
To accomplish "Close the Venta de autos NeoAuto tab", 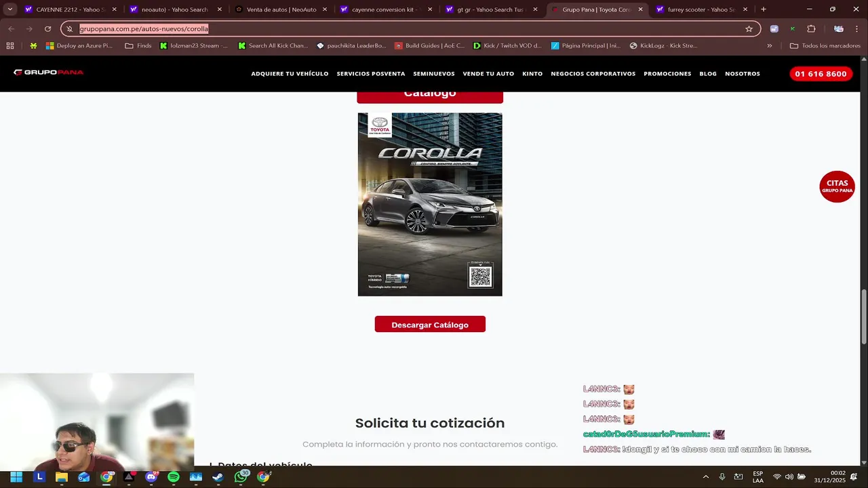I will pos(325,9).
